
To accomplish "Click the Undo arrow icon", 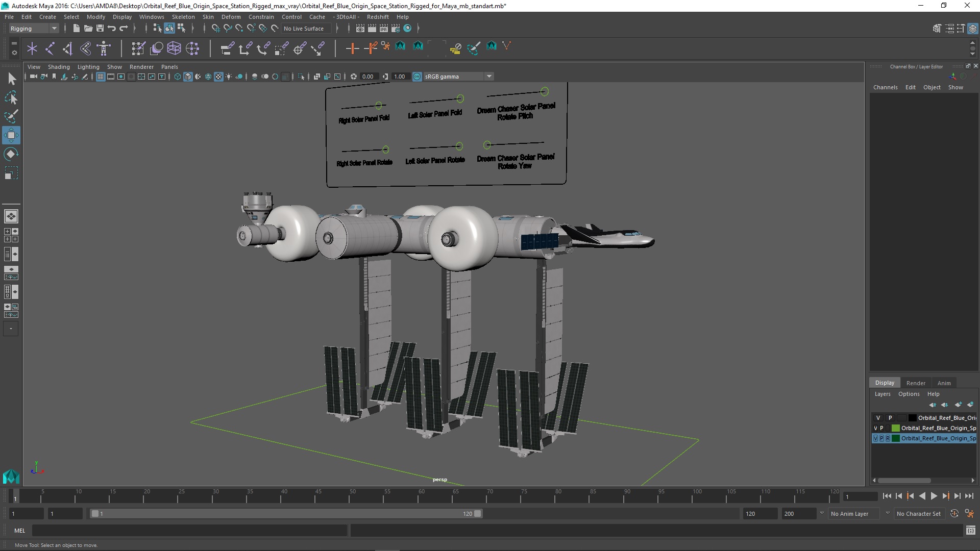I will click(x=112, y=29).
